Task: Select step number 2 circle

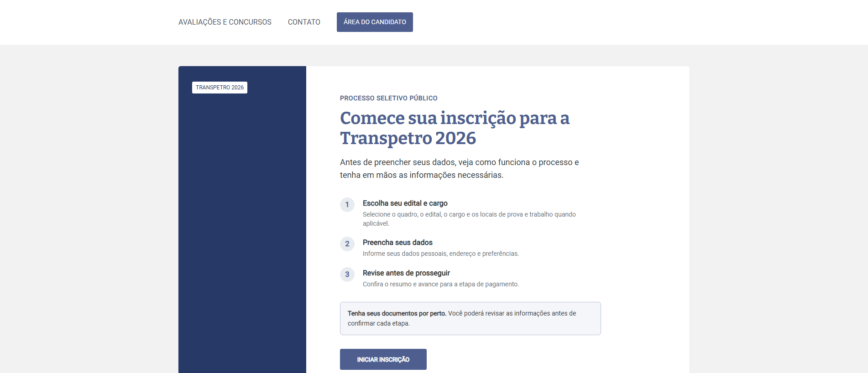Action: pos(347,244)
